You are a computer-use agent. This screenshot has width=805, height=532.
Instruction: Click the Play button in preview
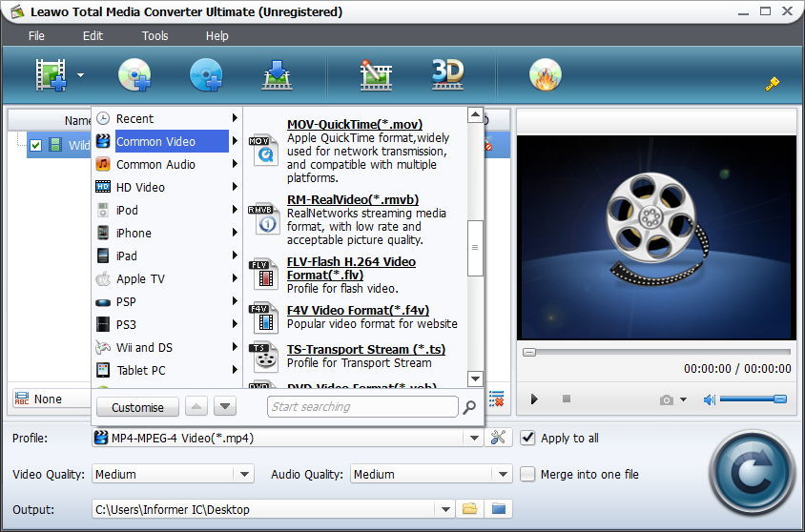click(534, 399)
